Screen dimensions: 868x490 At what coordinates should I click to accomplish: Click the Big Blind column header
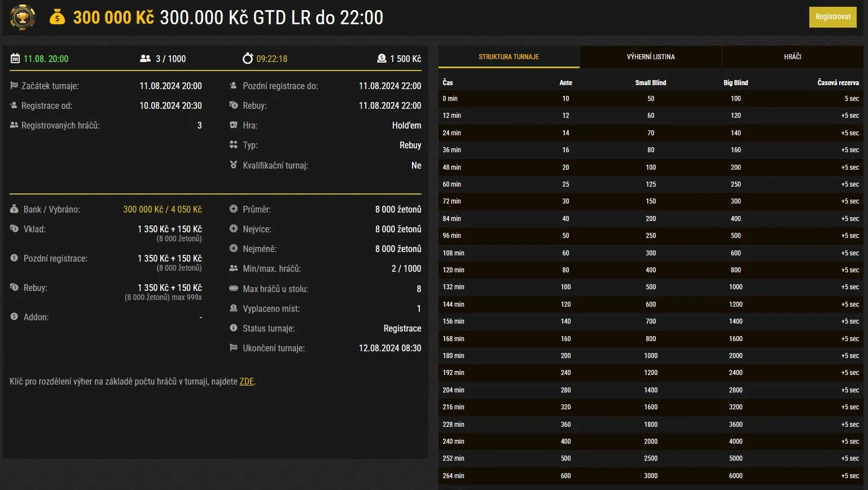(735, 83)
